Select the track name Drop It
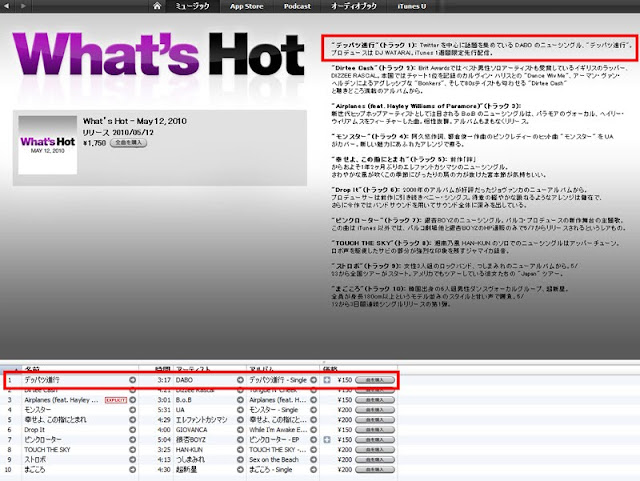The height and width of the screenshot is (481, 640). (x=34, y=430)
